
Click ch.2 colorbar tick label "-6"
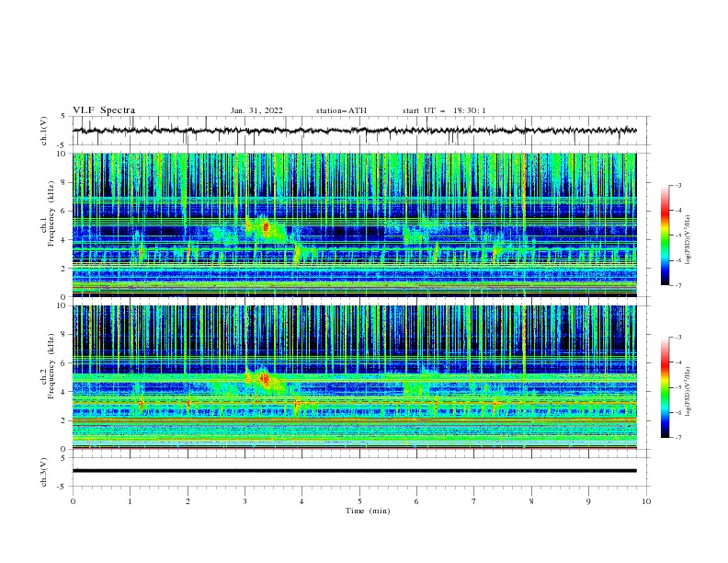678,412
